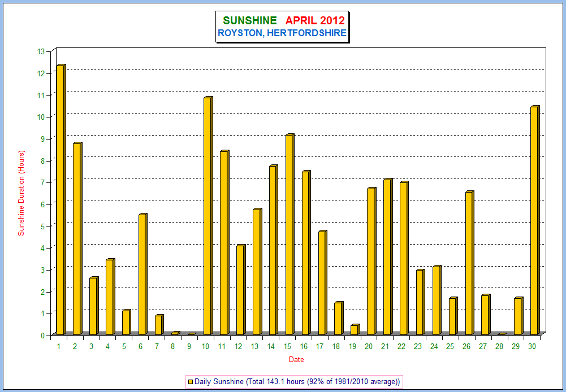
Task: Click the bar for date 26
Action: point(469,263)
